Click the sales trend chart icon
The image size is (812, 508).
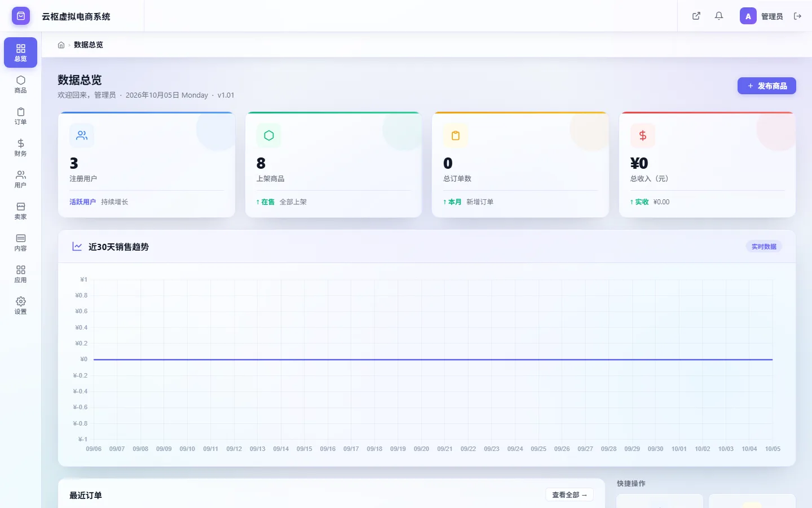[77, 247]
